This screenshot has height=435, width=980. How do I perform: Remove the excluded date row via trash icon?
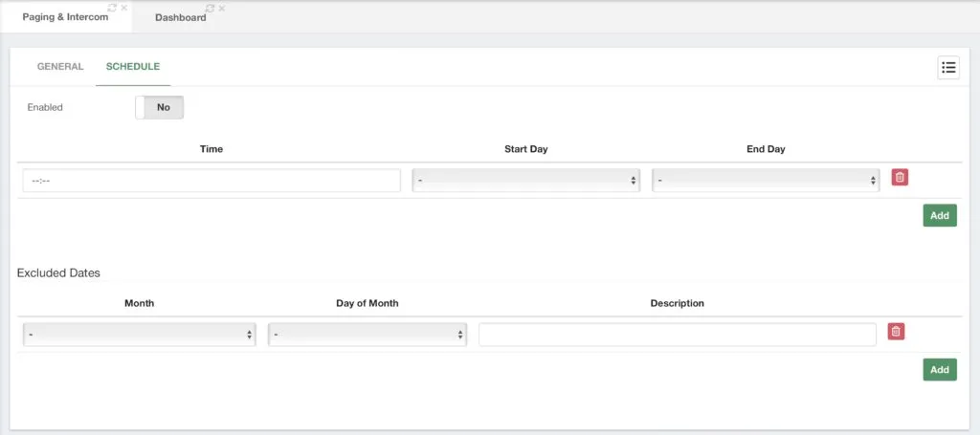coord(896,332)
